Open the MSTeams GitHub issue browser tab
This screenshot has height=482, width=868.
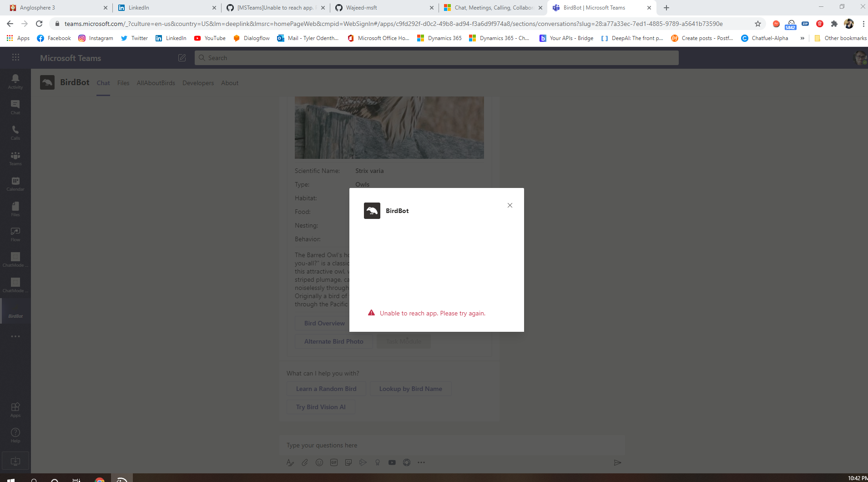275,8
